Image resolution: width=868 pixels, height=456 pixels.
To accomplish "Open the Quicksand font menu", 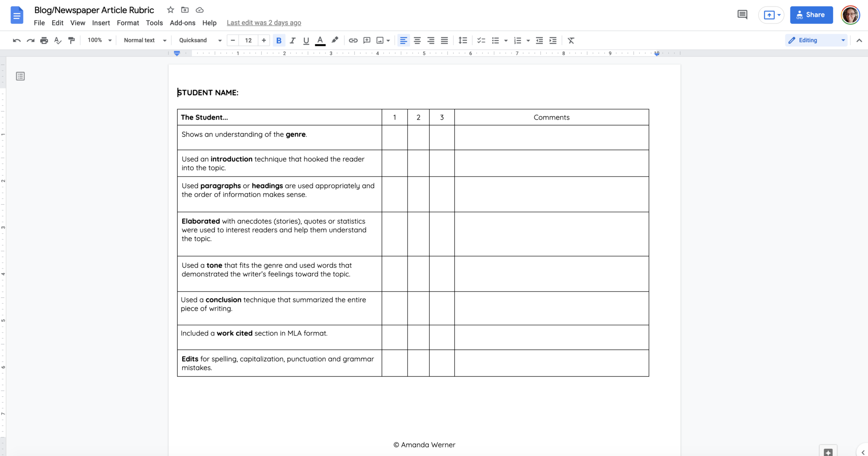I will pos(199,40).
